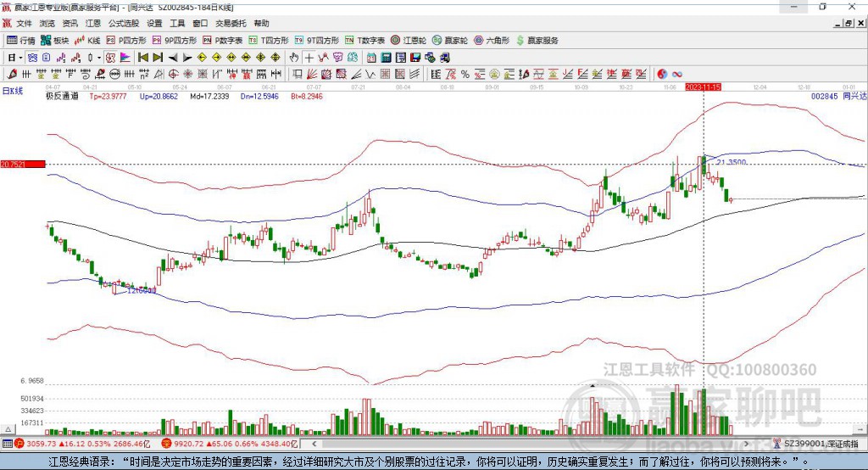This screenshot has height=470, width=868.
Task: Open the 文件 menu
Action: (x=24, y=23)
